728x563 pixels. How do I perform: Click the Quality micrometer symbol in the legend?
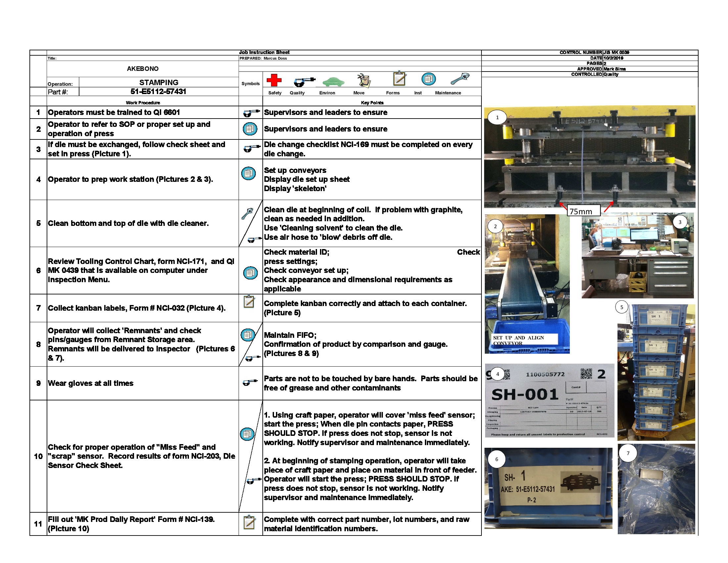pyautogui.click(x=304, y=81)
